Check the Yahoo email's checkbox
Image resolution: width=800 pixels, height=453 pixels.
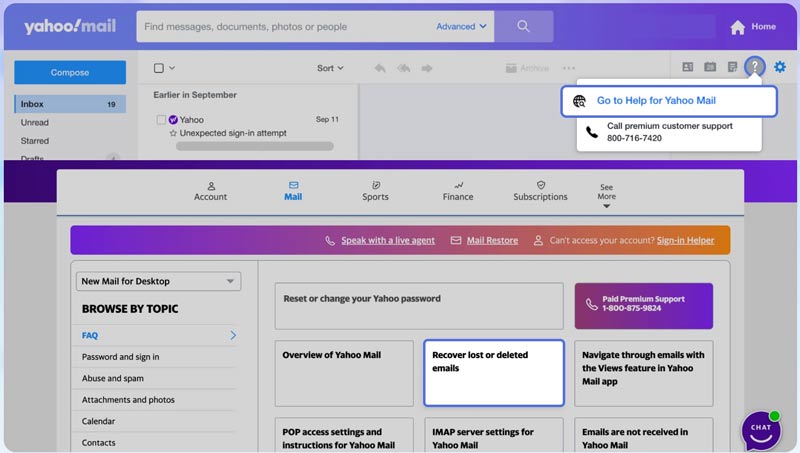point(161,120)
